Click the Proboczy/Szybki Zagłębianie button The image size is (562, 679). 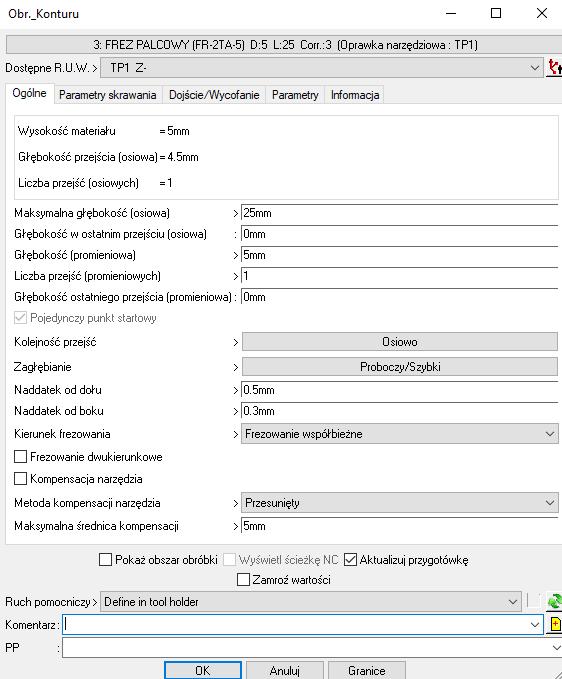(400, 367)
